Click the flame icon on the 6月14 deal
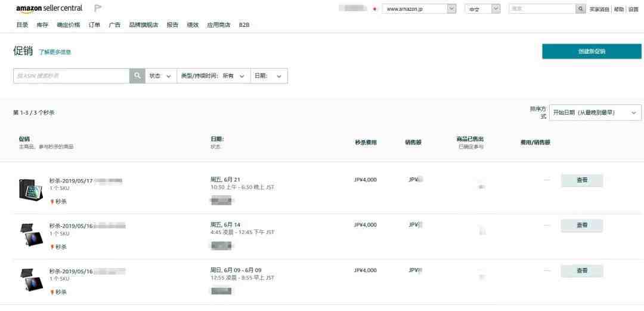Screen dimensions: 644x311 click(x=52, y=247)
